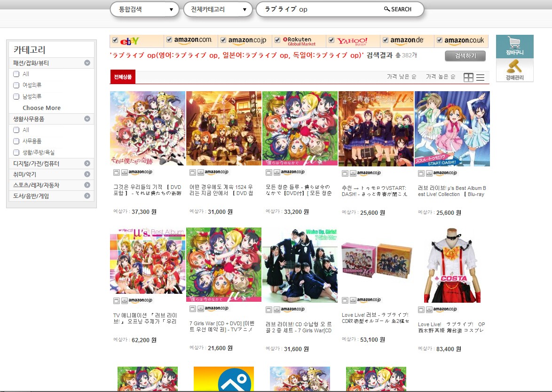Expand the 디지털/가전/컴퓨터 category
Screen dimensions: 552x392
(87, 163)
